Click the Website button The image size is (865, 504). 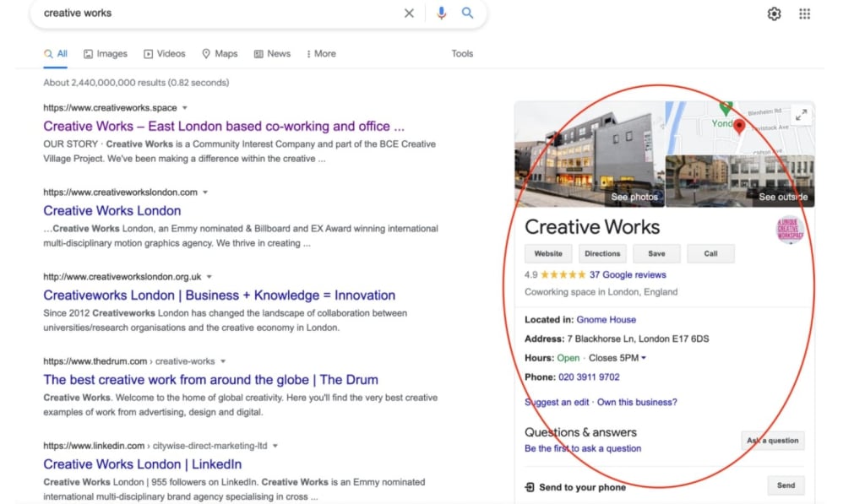[548, 253]
